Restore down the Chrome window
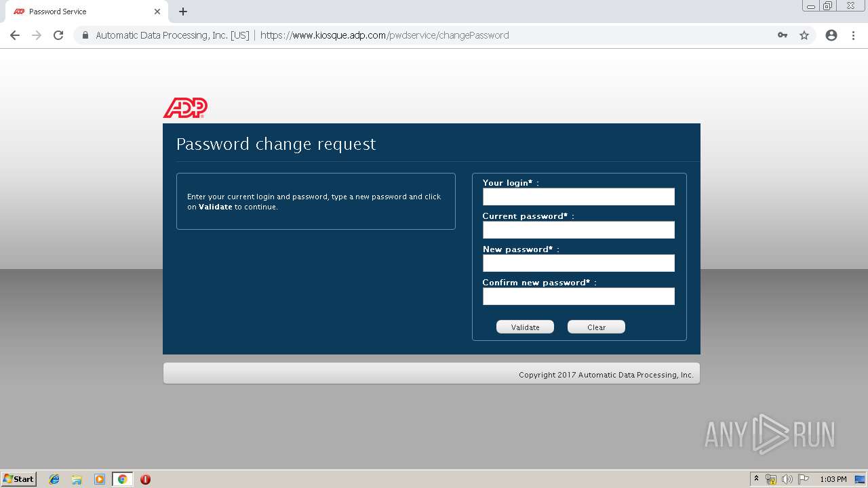This screenshot has height=488, width=868. (828, 6)
